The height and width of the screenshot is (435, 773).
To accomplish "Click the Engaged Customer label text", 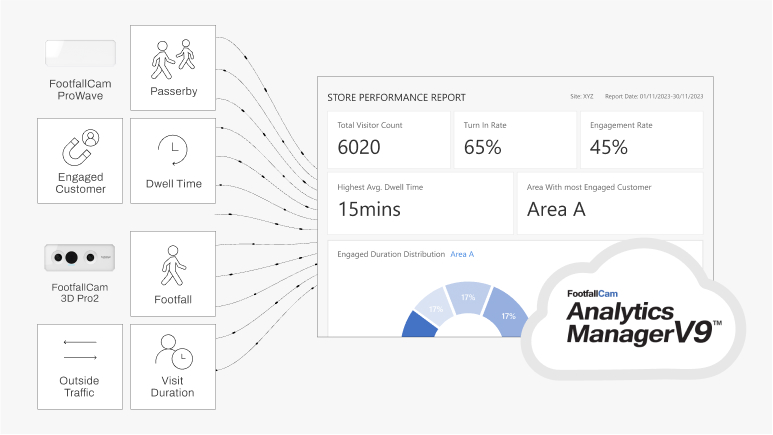I will click(80, 183).
